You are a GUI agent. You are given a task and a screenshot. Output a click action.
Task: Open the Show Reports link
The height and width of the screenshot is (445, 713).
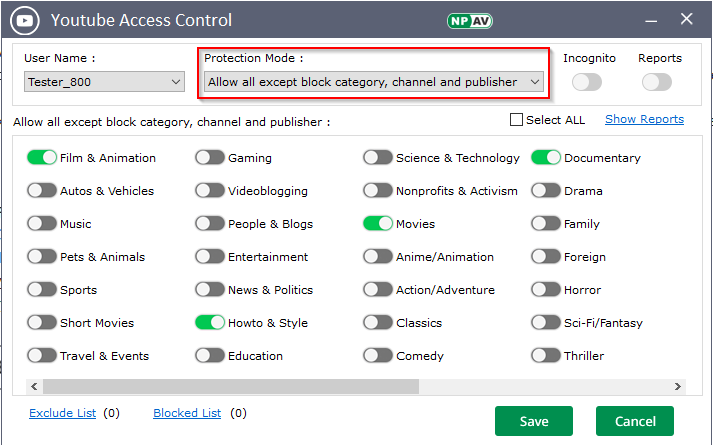(644, 119)
